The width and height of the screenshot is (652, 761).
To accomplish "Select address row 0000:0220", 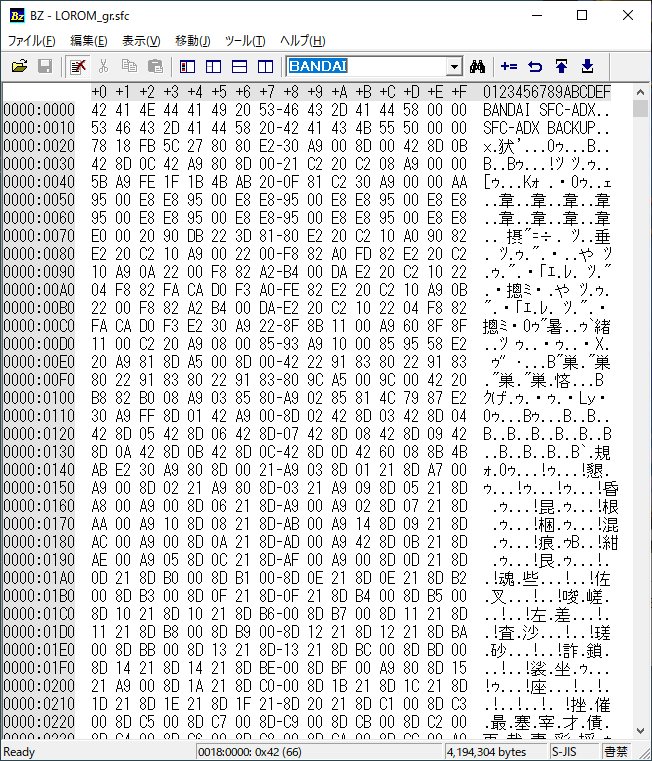I will [39, 722].
